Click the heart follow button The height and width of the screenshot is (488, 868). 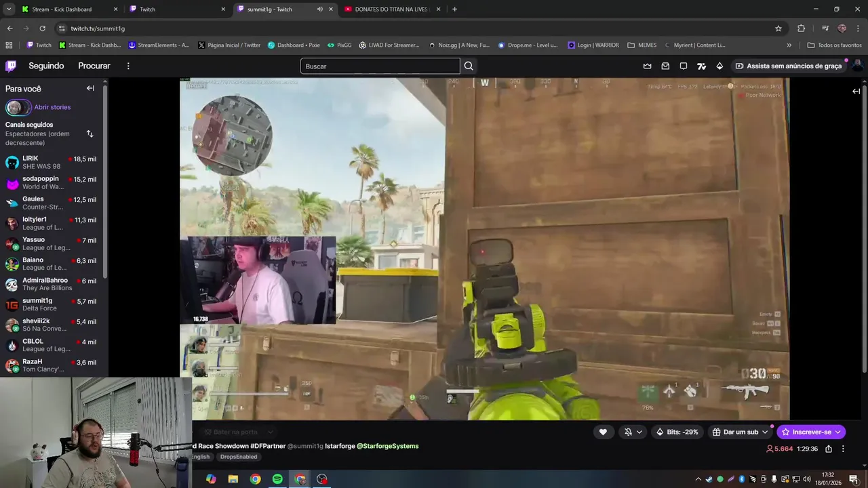point(603,432)
